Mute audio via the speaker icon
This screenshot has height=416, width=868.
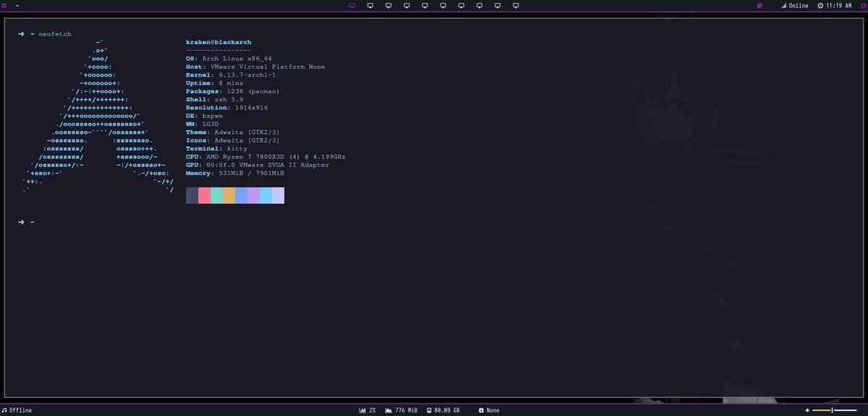[807, 410]
